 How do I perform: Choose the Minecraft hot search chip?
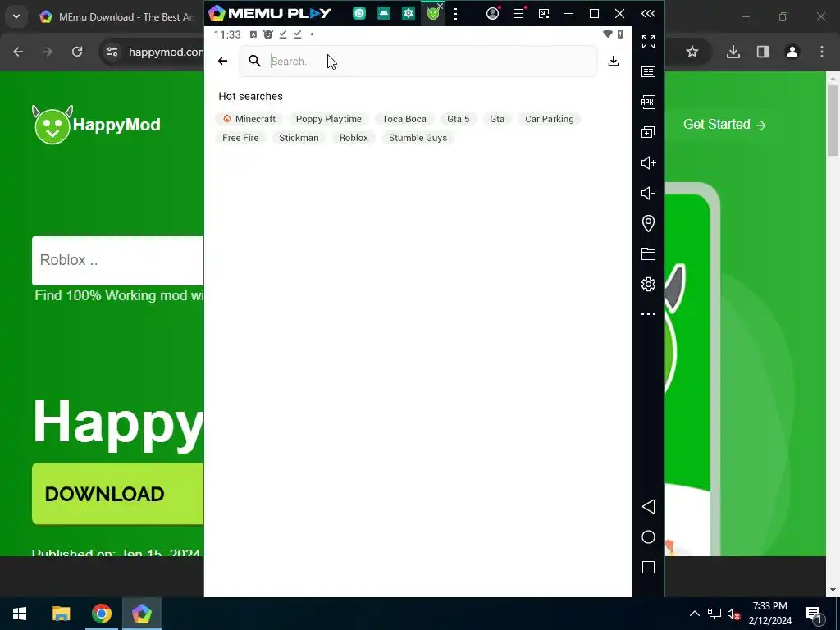[249, 119]
